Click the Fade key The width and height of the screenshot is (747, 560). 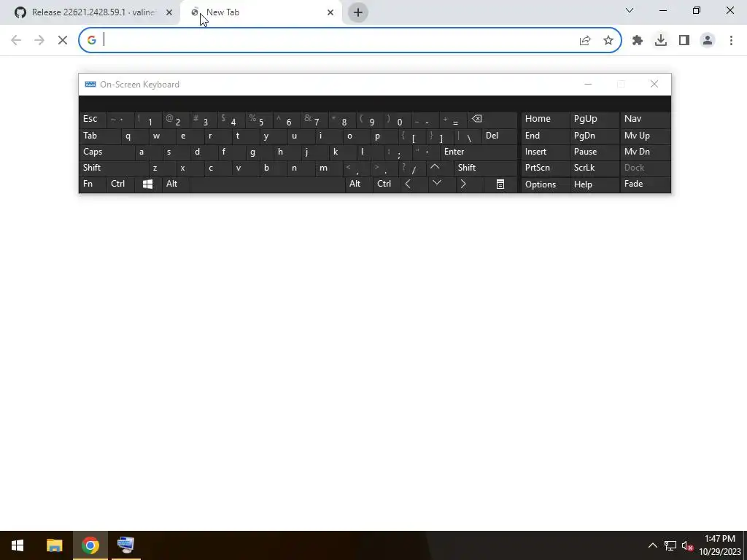[x=645, y=184]
